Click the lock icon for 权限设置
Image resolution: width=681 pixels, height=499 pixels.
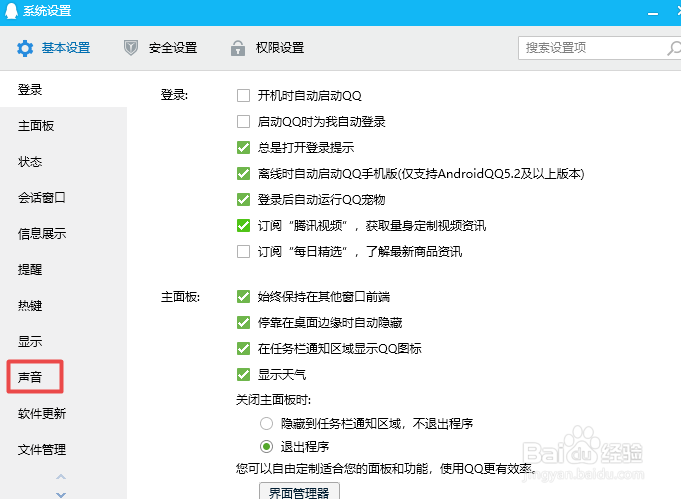click(x=238, y=48)
